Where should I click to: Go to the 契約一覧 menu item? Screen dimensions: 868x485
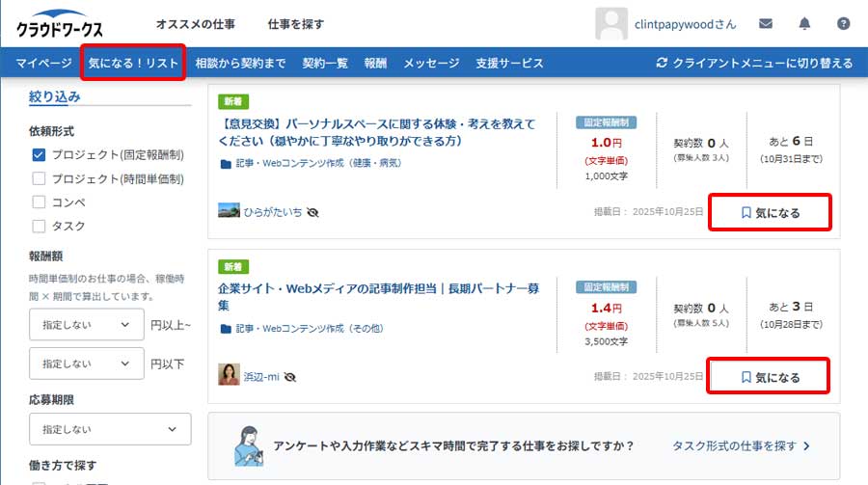tap(325, 64)
